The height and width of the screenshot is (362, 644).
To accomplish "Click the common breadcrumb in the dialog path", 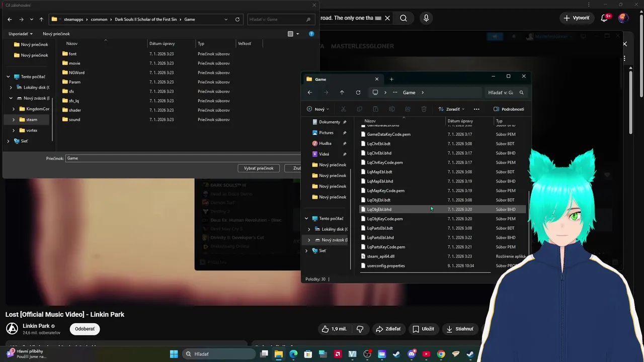I will (99, 20).
